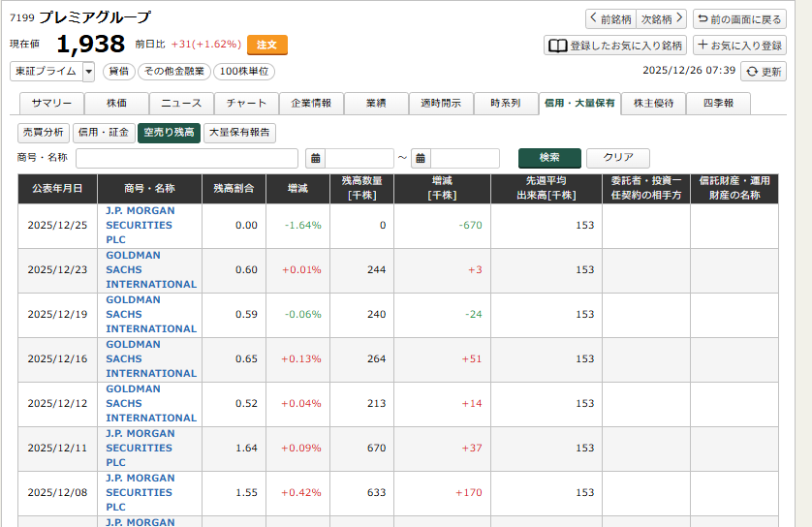Go to next stock 次銘柄
Viewport: 812px width, 527px height.
click(662, 19)
